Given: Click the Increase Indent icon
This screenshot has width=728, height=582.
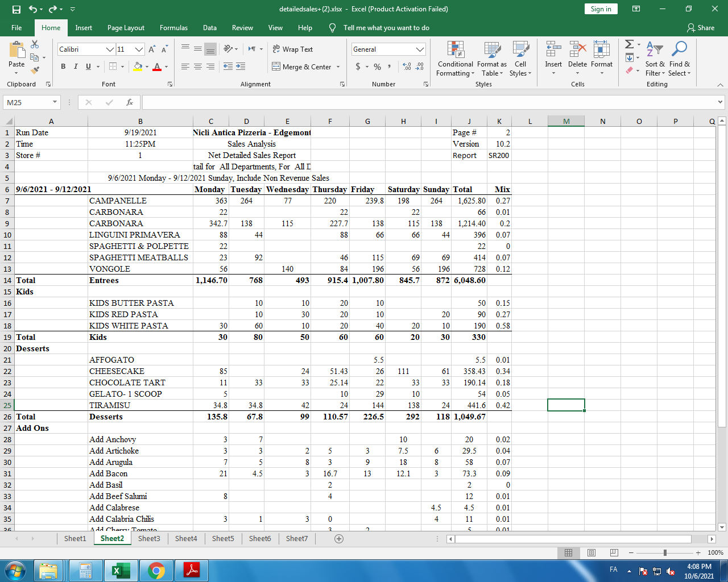Looking at the screenshot, I should (241, 66).
